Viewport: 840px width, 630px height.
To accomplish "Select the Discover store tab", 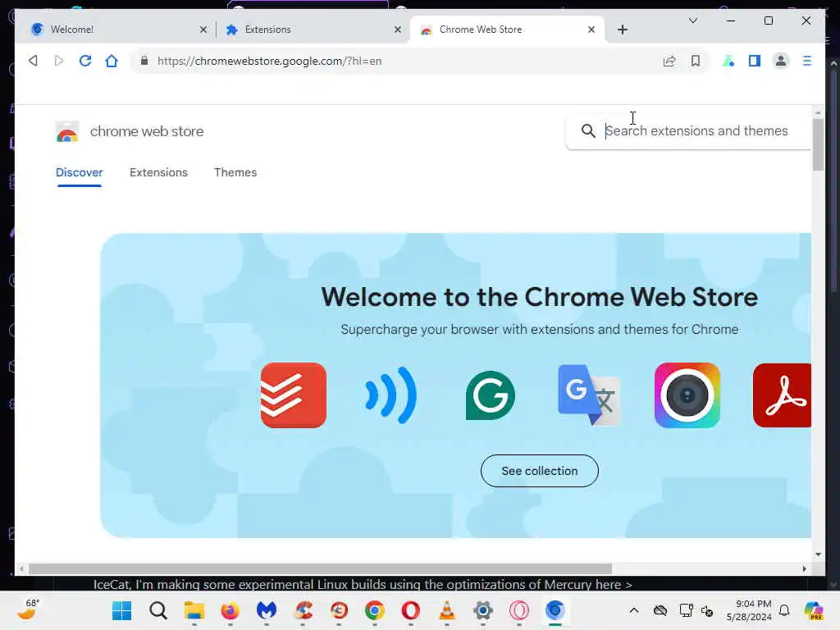I will pyautogui.click(x=80, y=172).
